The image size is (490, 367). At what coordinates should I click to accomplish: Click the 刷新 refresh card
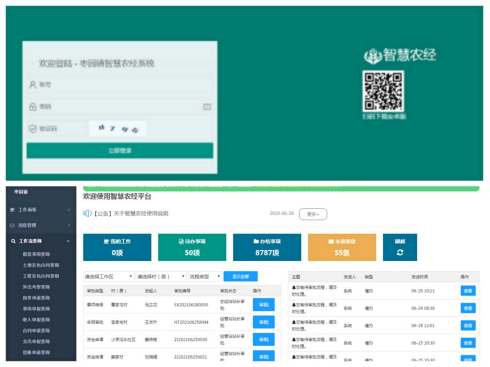tap(400, 247)
